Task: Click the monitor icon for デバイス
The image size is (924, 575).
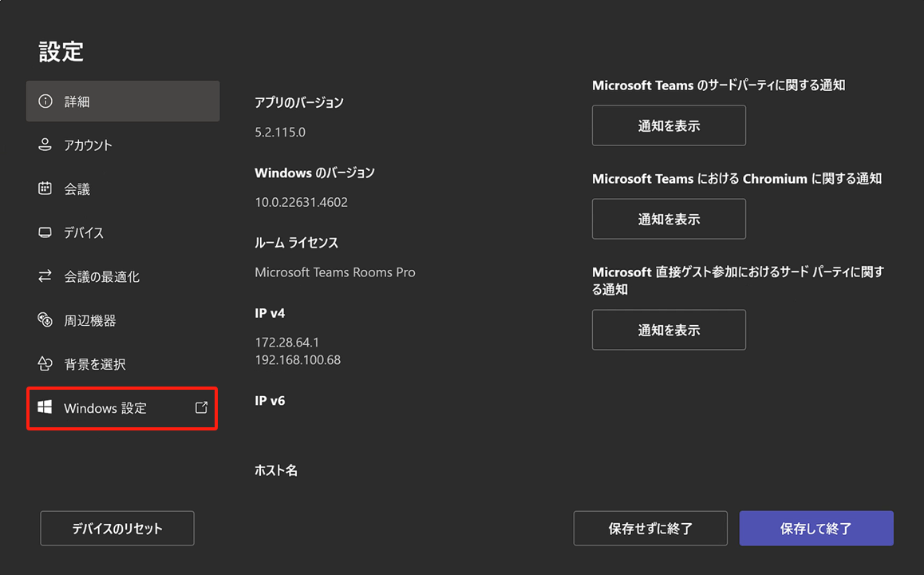Action: (45, 232)
